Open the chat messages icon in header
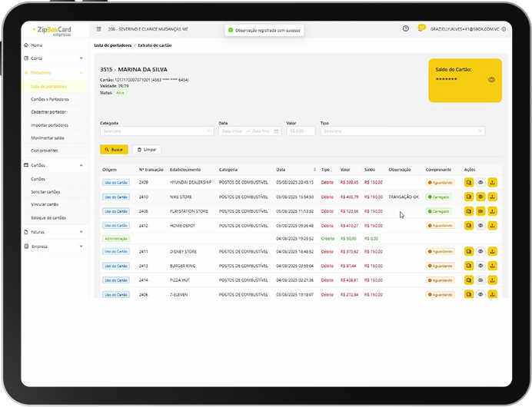 421,28
